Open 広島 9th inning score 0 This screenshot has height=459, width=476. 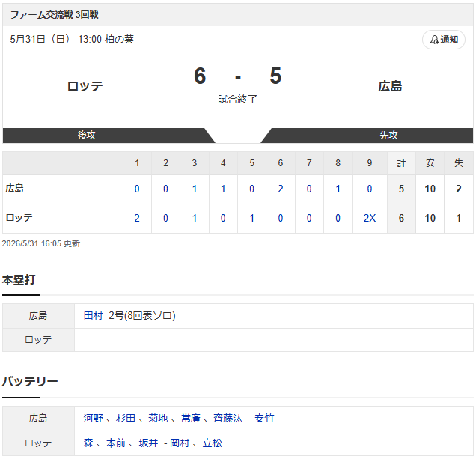pyautogui.click(x=369, y=189)
